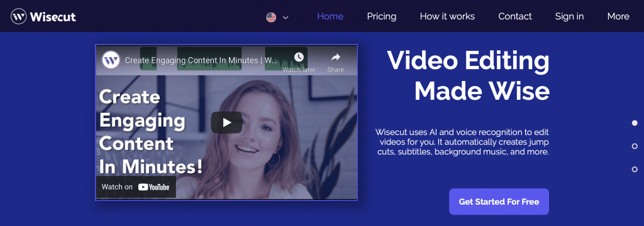Click the Wisecut logo icon in header
This screenshot has width=644, height=226.
19,17
